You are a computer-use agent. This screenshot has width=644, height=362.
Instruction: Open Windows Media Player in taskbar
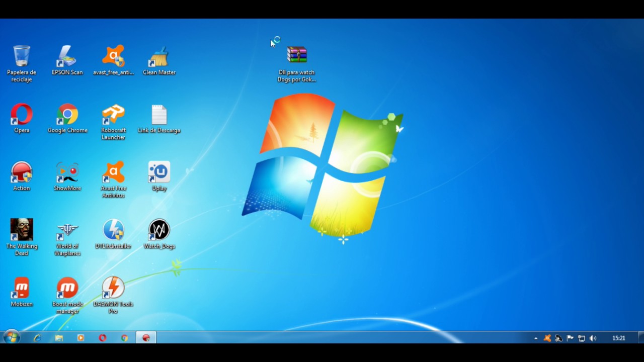(x=80, y=338)
